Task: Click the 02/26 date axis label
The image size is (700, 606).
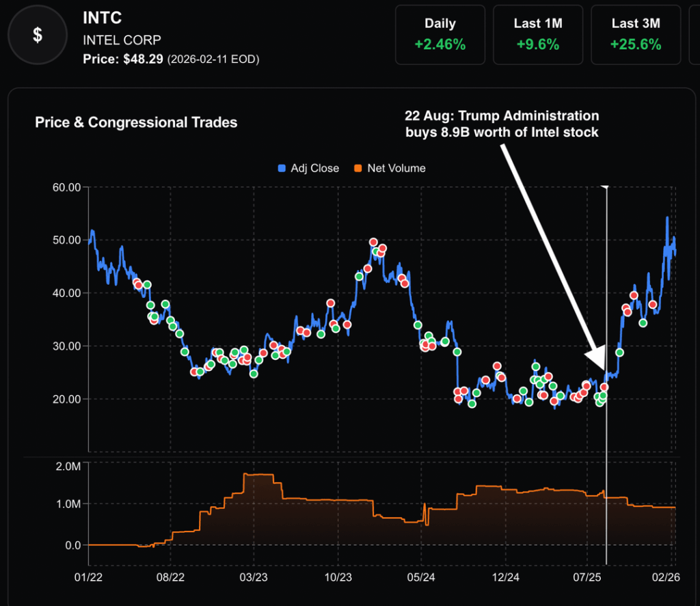Action: click(x=666, y=577)
